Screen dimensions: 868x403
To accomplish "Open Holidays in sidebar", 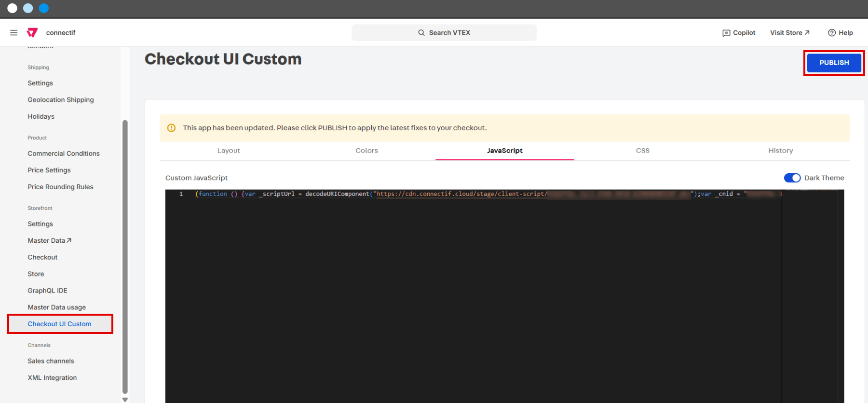I will point(41,116).
